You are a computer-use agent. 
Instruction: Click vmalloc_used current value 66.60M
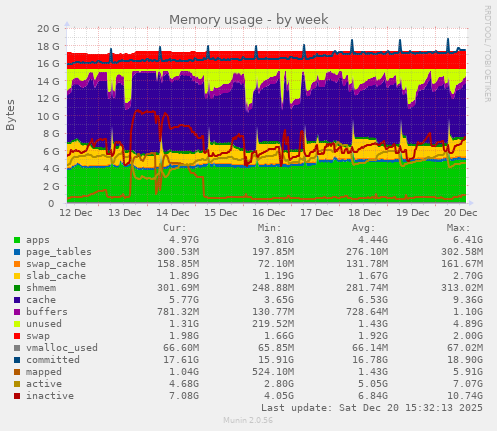pos(181,348)
